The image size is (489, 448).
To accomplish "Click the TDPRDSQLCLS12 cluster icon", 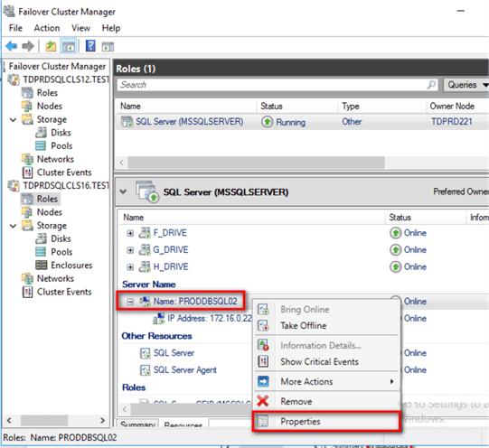I will [14, 79].
